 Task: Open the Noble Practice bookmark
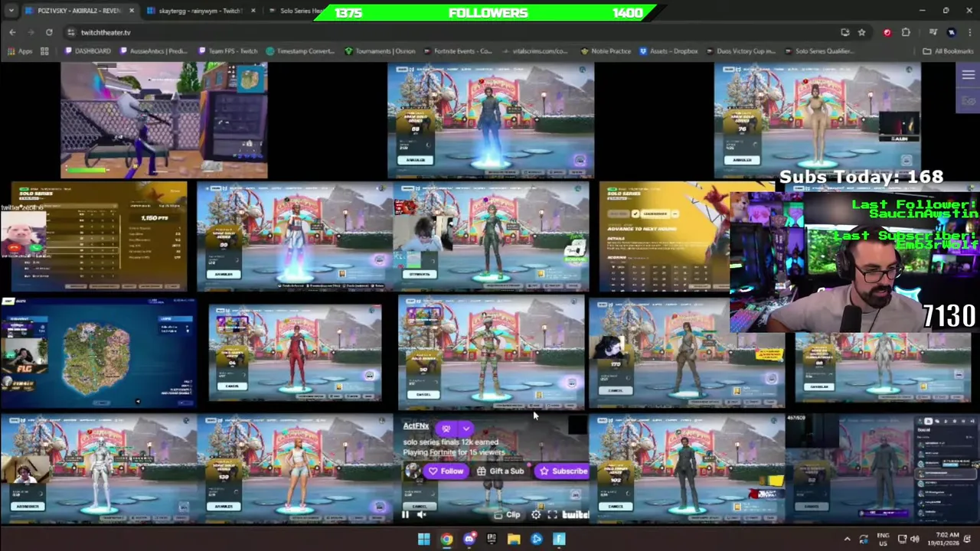606,51
